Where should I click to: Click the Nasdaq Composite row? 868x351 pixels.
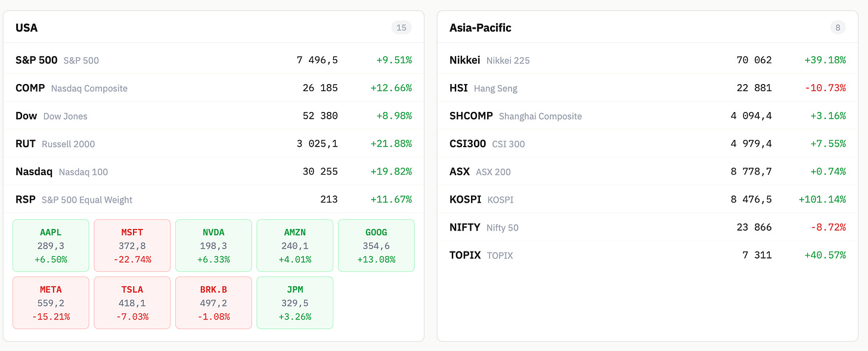click(x=213, y=88)
